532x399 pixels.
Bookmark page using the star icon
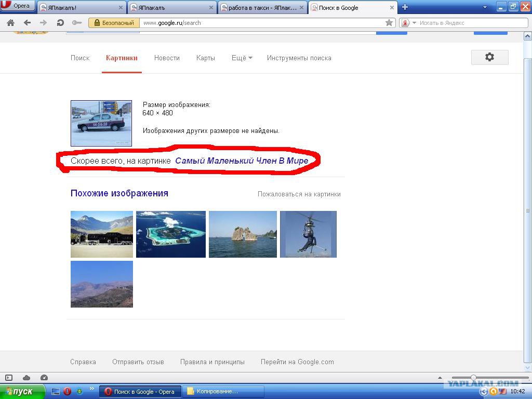pos(389,23)
